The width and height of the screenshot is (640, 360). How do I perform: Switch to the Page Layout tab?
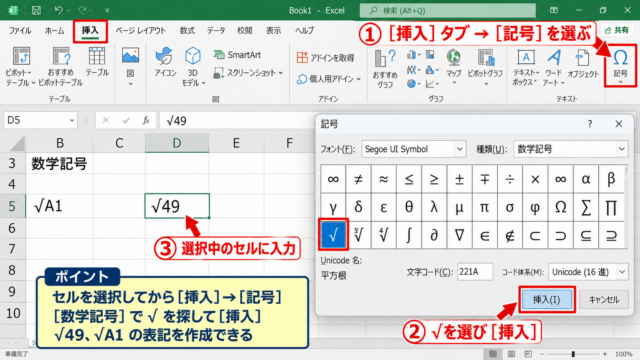pos(140,31)
